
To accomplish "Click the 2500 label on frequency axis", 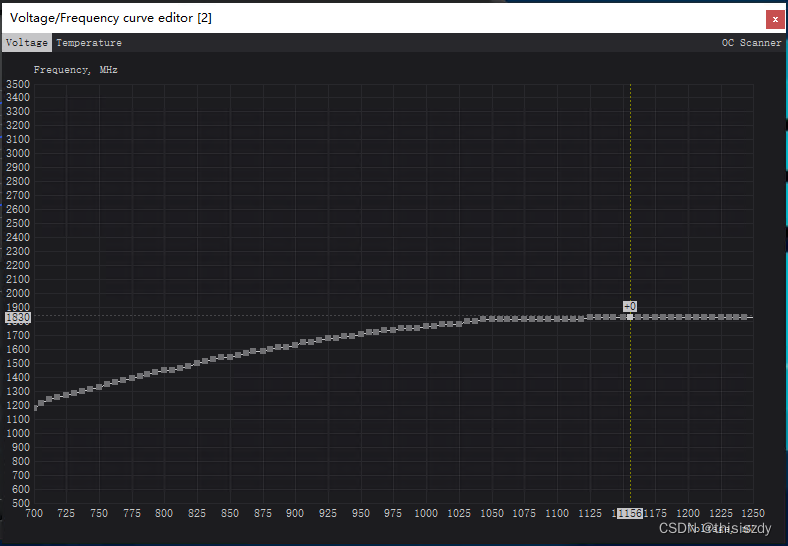I will coord(18,223).
